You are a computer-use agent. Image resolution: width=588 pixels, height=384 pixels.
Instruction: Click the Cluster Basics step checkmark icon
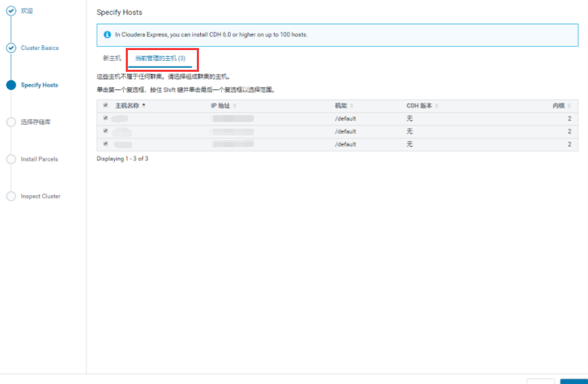click(12, 48)
